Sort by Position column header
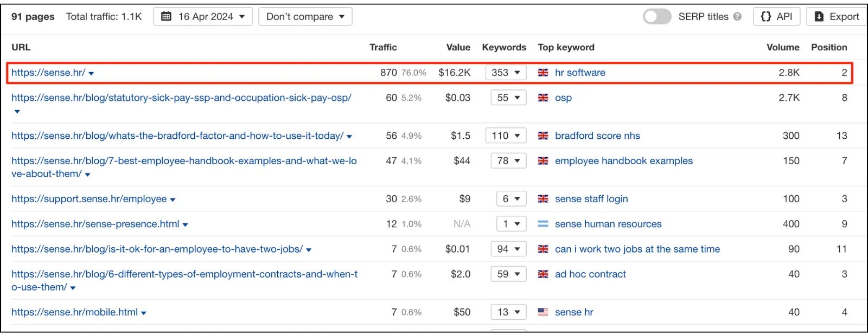This screenshot has width=868, height=335. (x=829, y=47)
